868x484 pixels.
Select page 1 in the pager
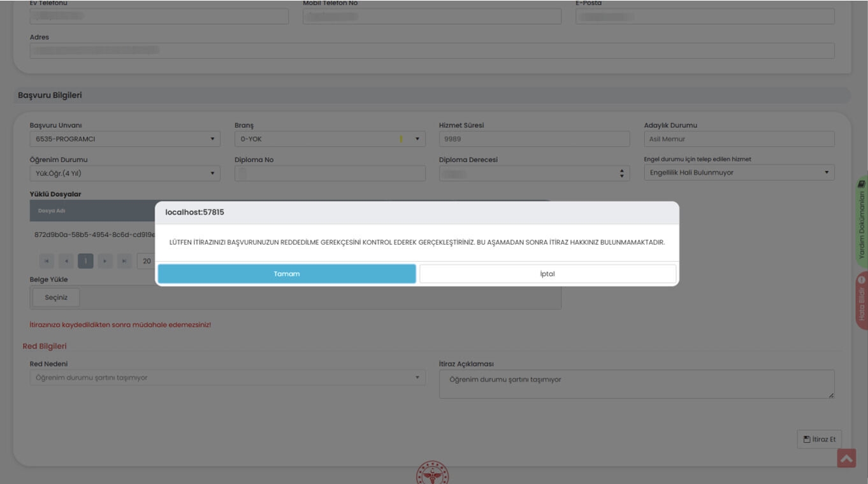[85, 261]
